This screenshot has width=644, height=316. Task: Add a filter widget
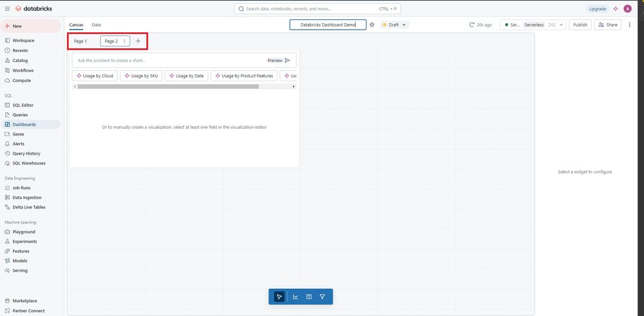(x=322, y=297)
